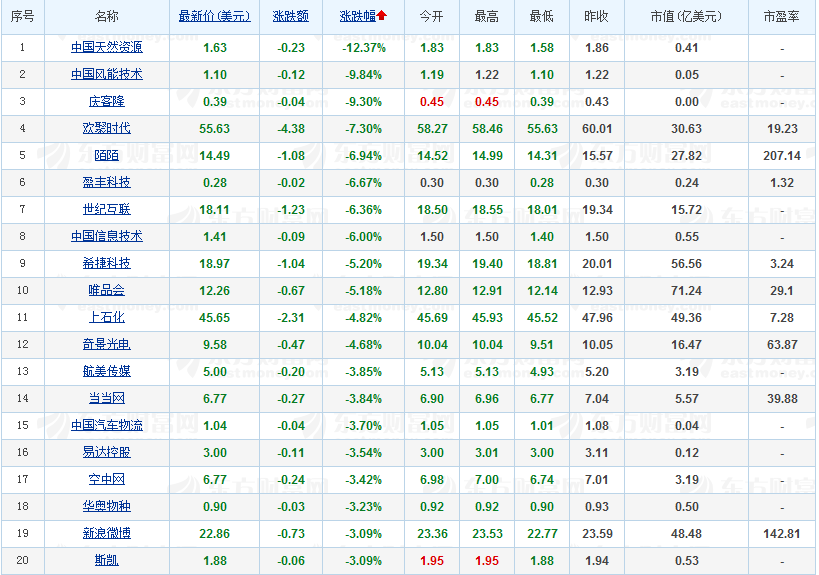The height and width of the screenshot is (575, 819).
Task: Open stock link 世纪互联
Action: [x=107, y=209]
